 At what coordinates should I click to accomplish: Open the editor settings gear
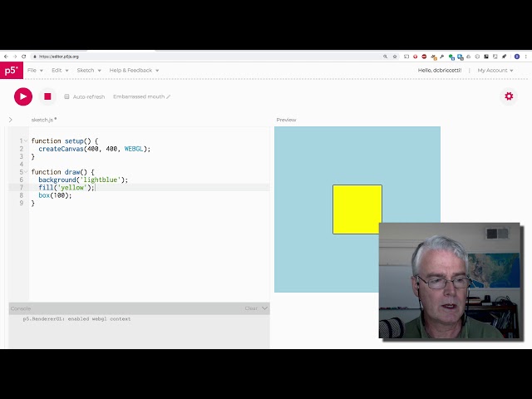[509, 96]
